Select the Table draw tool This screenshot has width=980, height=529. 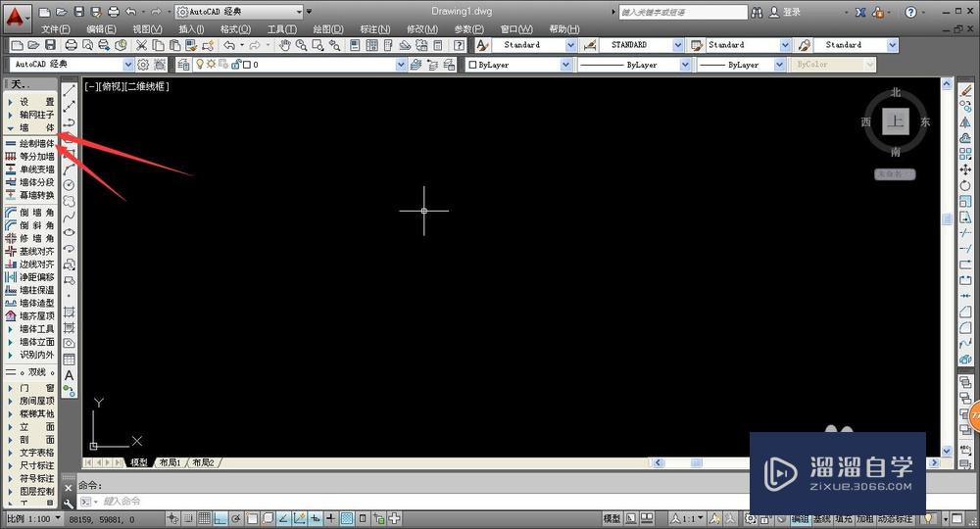70,360
